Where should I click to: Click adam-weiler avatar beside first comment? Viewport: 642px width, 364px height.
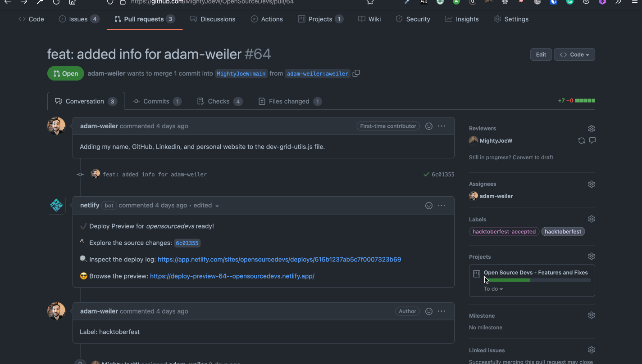click(56, 126)
